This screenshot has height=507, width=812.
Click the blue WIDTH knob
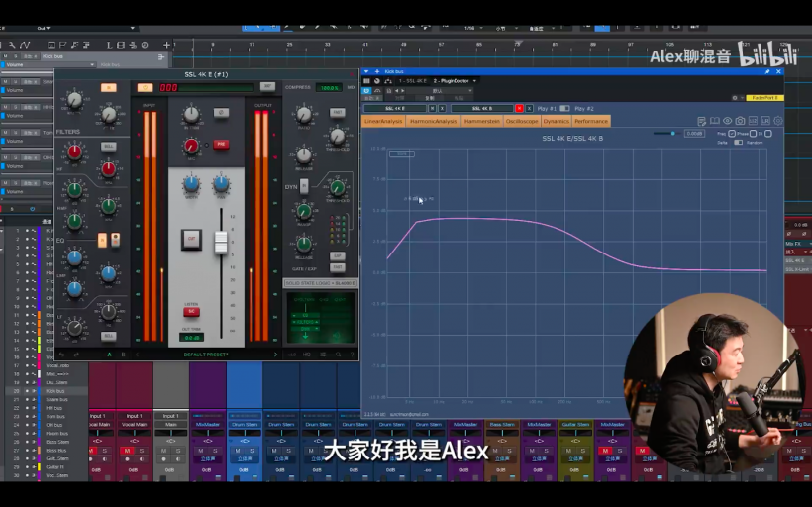[191, 184]
